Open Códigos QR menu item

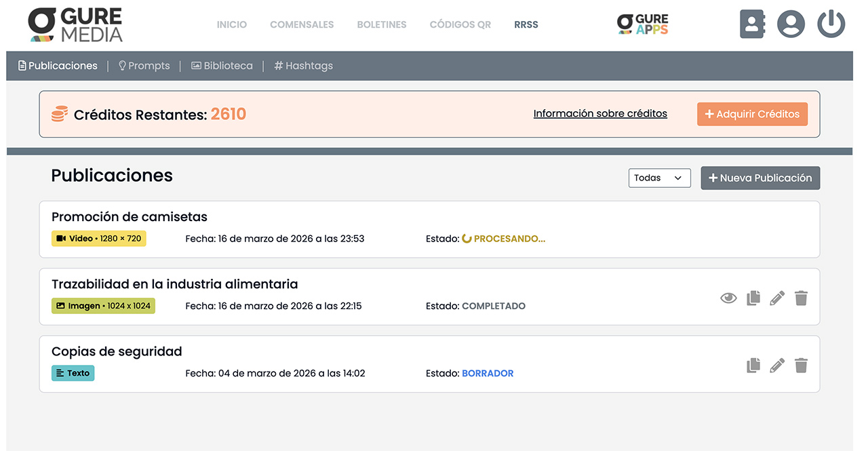pyautogui.click(x=460, y=24)
